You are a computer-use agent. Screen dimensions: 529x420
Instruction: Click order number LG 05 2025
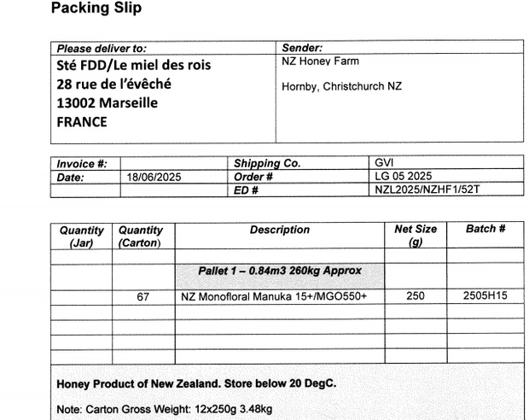point(404,176)
